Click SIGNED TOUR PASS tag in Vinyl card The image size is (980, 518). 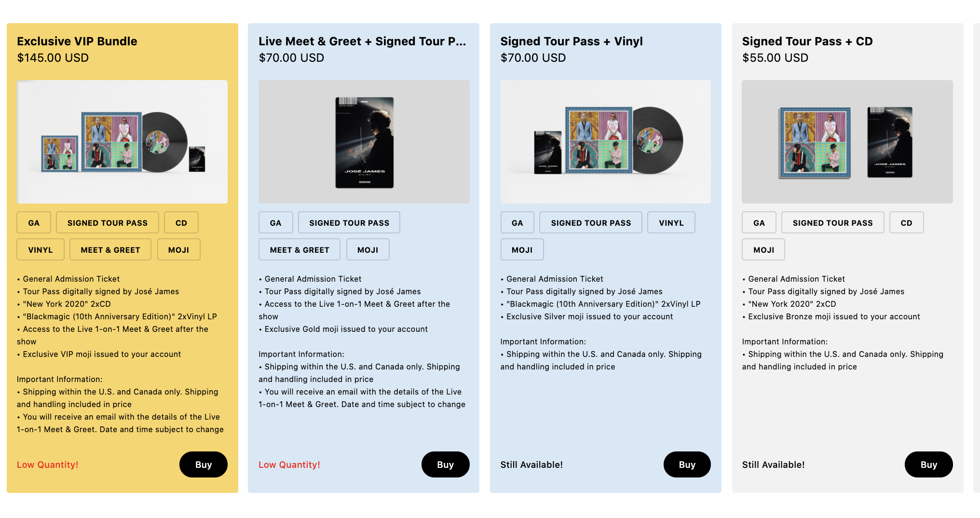tap(591, 223)
